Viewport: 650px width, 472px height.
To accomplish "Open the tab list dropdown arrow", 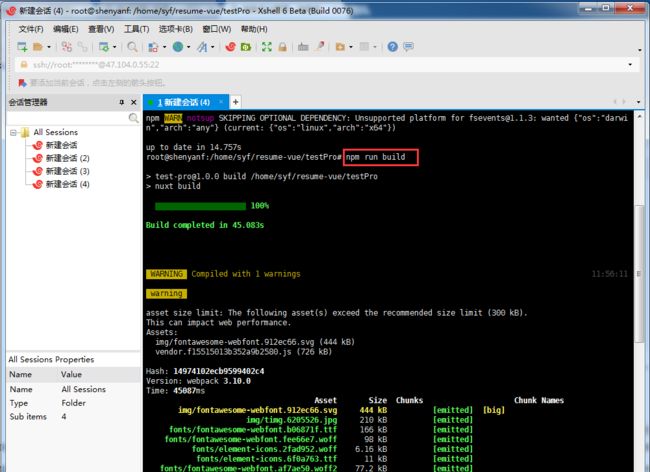I will pos(638,102).
